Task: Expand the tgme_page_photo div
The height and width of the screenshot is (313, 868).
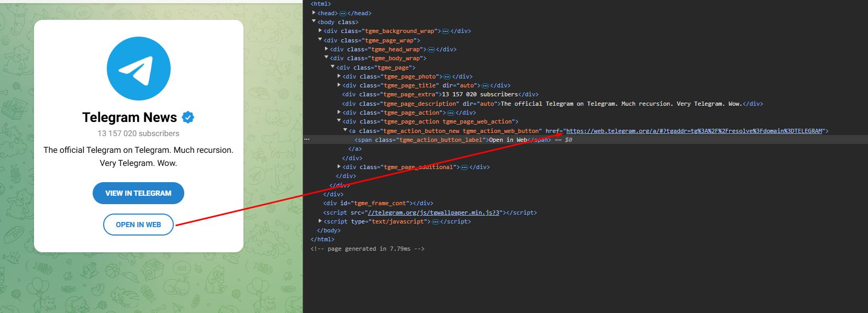Action: coord(339,76)
